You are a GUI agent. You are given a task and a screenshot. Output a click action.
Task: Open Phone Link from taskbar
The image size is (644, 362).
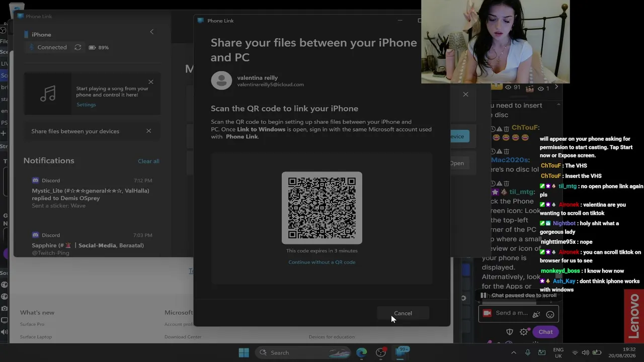click(401, 352)
